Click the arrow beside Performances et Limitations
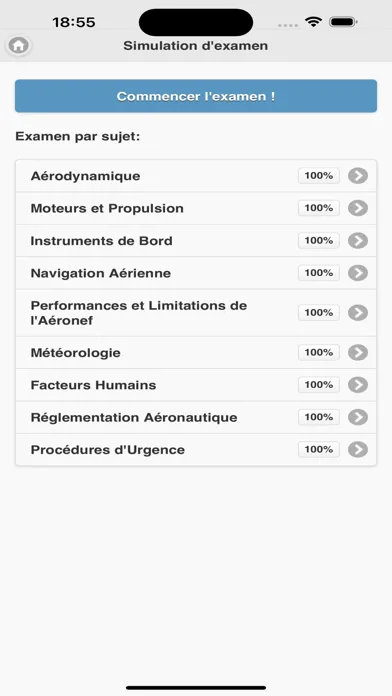 [x=358, y=313]
